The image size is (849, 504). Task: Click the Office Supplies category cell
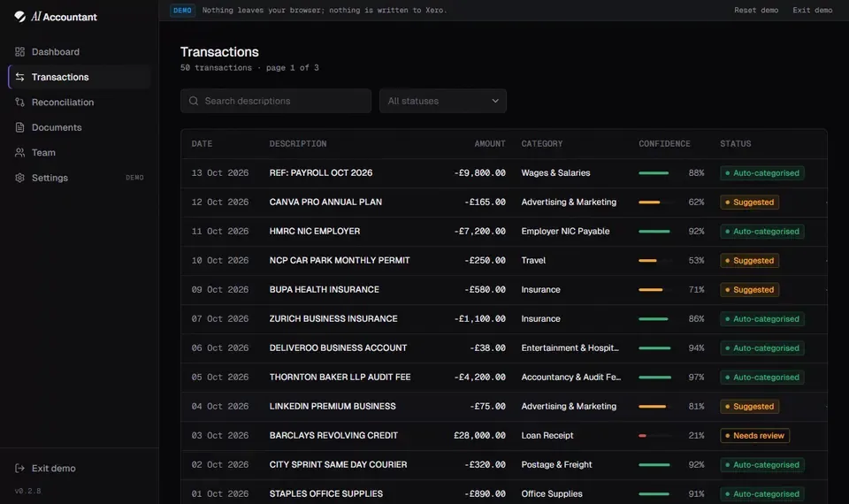tap(552, 493)
